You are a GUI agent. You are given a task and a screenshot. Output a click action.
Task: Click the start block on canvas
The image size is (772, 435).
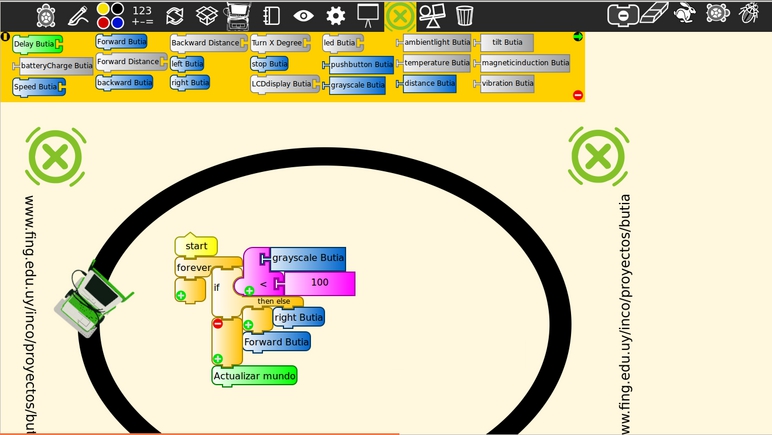[x=196, y=246]
